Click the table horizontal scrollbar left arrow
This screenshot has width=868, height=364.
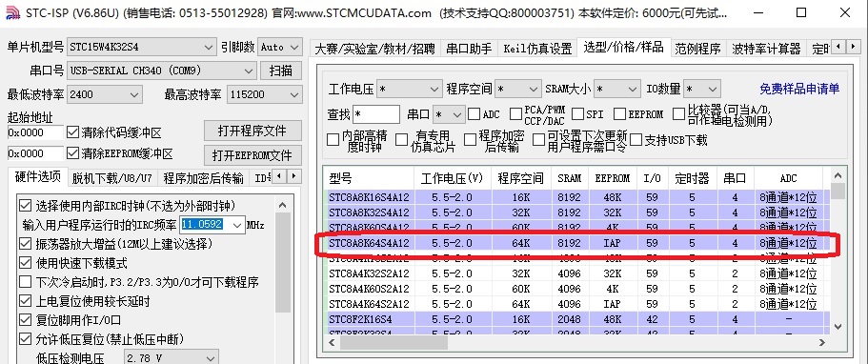coord(332,343)
